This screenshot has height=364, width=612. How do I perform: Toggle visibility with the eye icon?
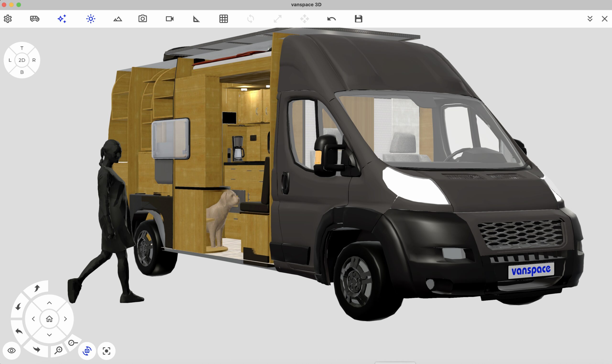click(11, 351)
